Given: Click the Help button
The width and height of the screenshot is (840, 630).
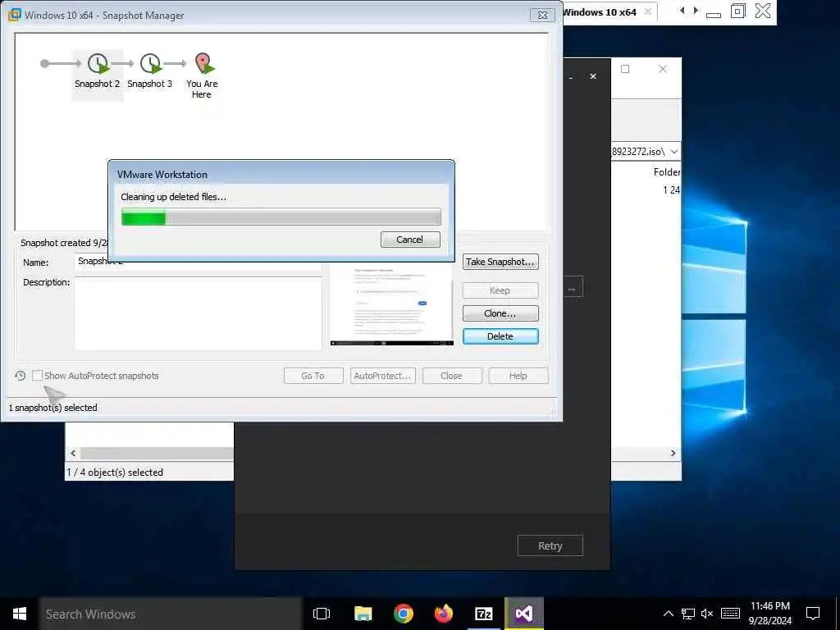Looking at the screenshot, I should [518, 376].
